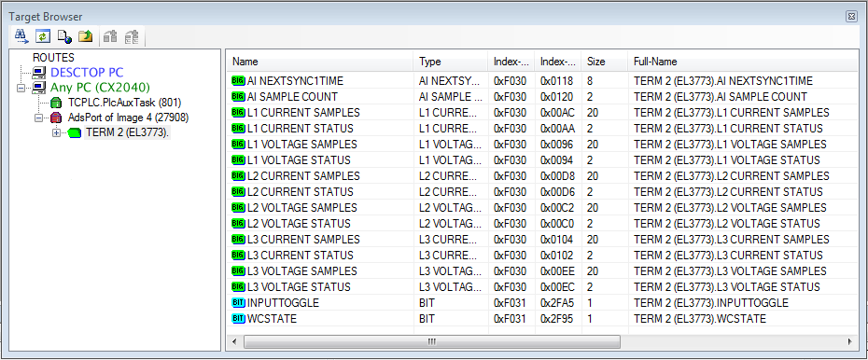
Task: Click the red port icon beside AdsPort of Image 4
Action: (56, 118)
